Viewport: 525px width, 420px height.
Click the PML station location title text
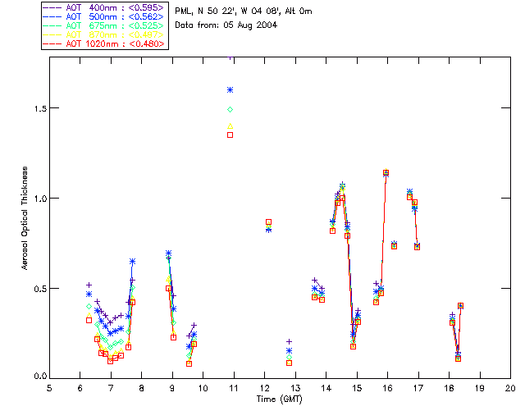(x=244, y=11)
